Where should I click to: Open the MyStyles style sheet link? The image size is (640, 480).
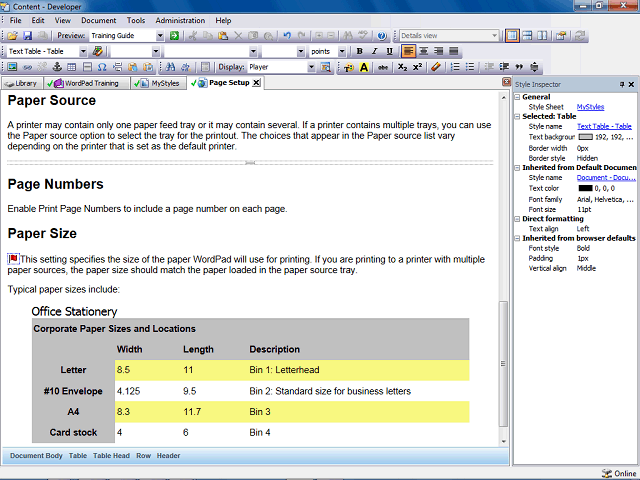pyautogui.click(x=590, y=107)
